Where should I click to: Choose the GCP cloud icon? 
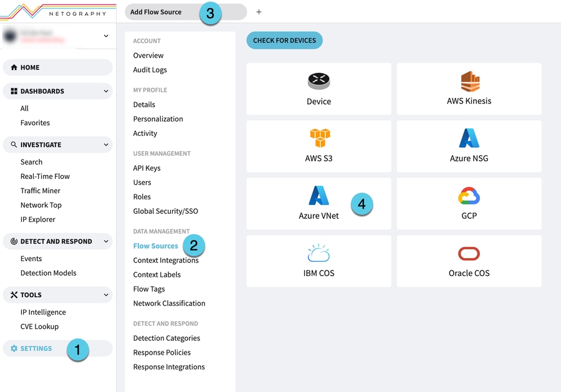pyautogui.click(x=469, y=196)
